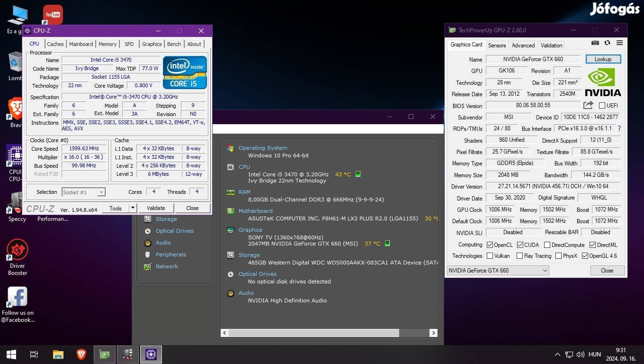The image size is (644, 364).
Task: Open the taskbar volume icon
Action: click(580, 354)
